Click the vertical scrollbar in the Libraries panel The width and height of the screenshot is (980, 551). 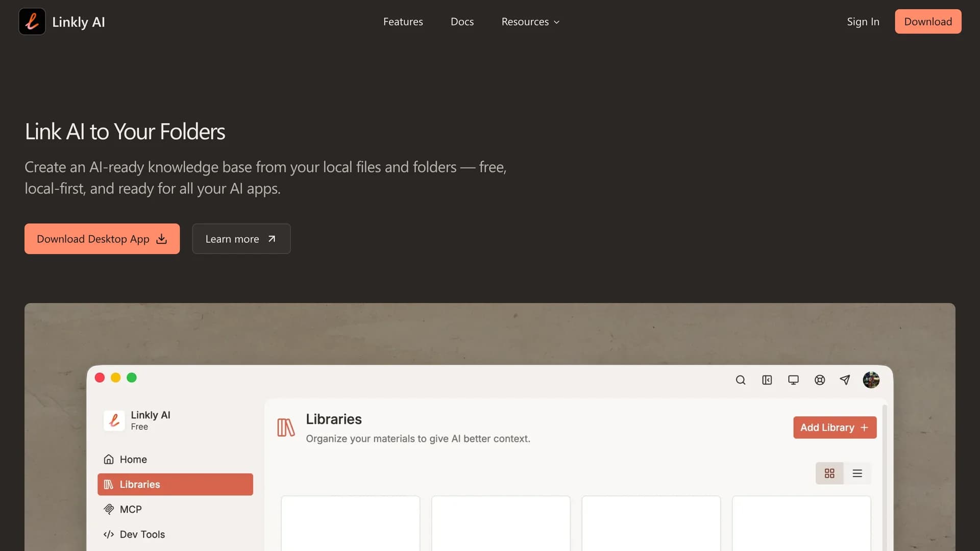885,477
